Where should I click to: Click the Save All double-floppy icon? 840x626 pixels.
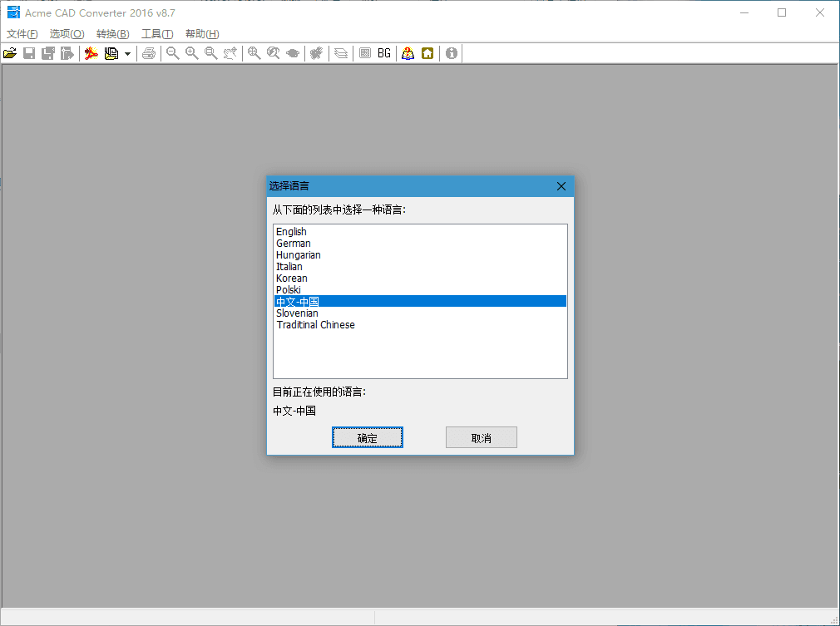point(48,53)
